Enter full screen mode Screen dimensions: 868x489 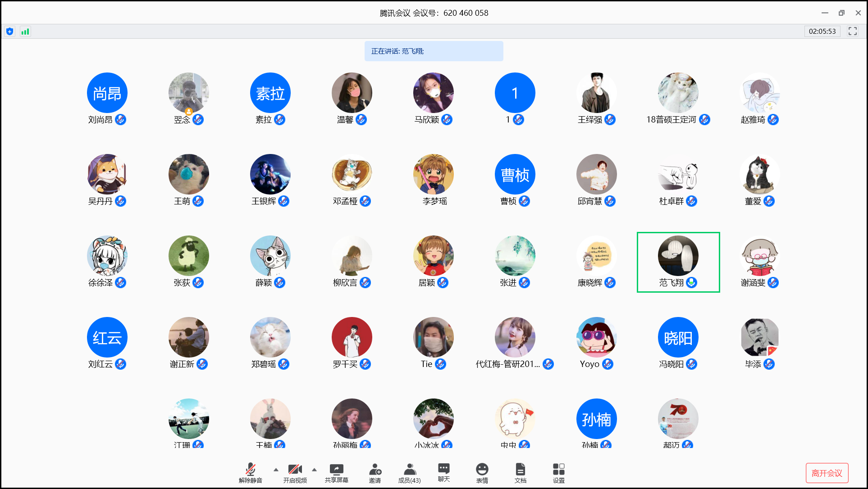click(x=852, y=31)
